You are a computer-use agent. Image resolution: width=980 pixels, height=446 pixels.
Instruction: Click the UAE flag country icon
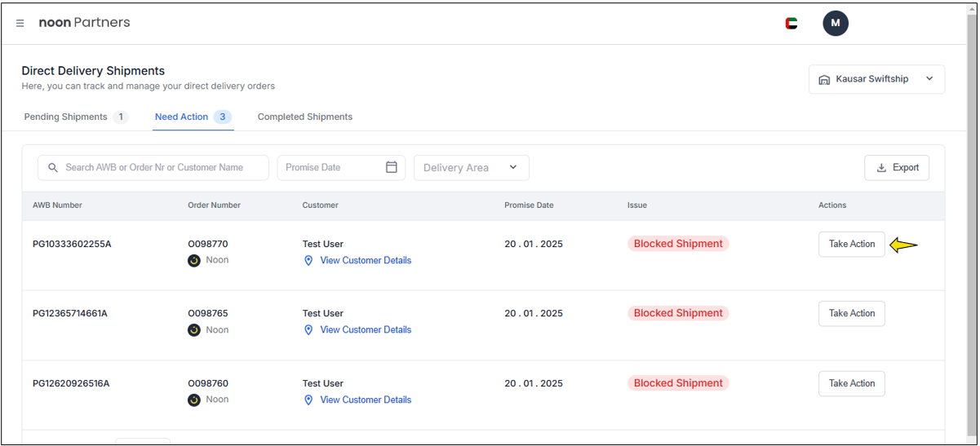click(791, 24)
